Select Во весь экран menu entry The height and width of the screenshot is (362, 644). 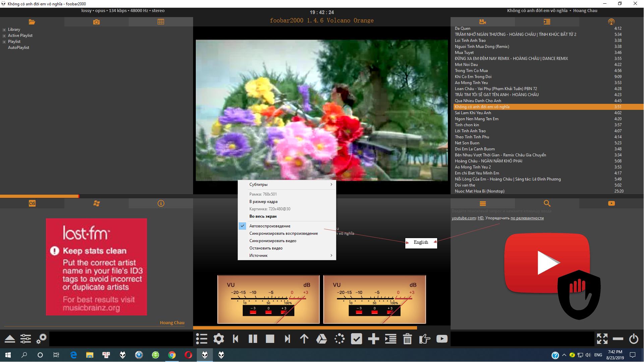263,216
